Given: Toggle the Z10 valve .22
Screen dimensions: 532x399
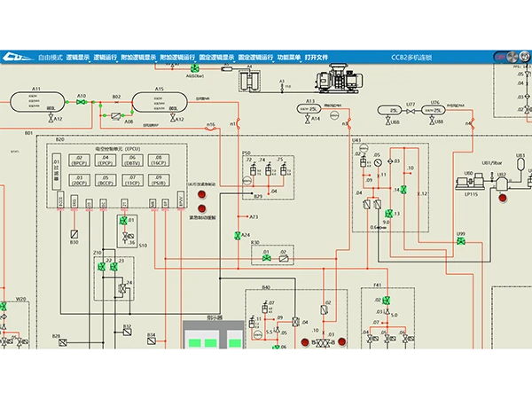Looking at the screenshot, I should pos(101,267).
